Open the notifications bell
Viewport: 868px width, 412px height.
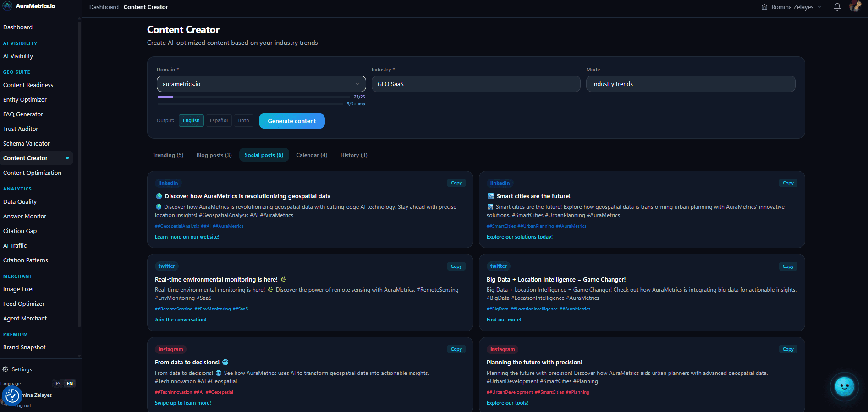(x=837, y=7)
